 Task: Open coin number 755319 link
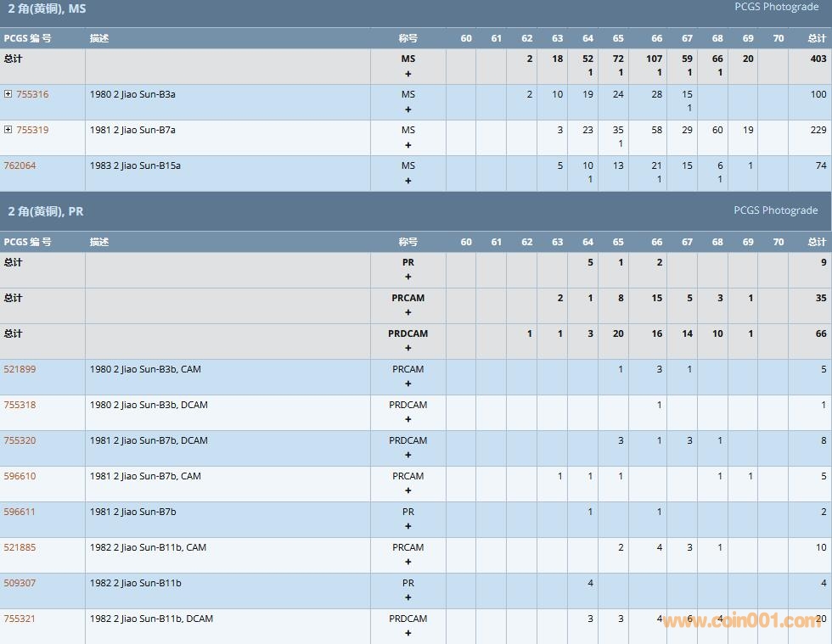click(x=32, y=130)
